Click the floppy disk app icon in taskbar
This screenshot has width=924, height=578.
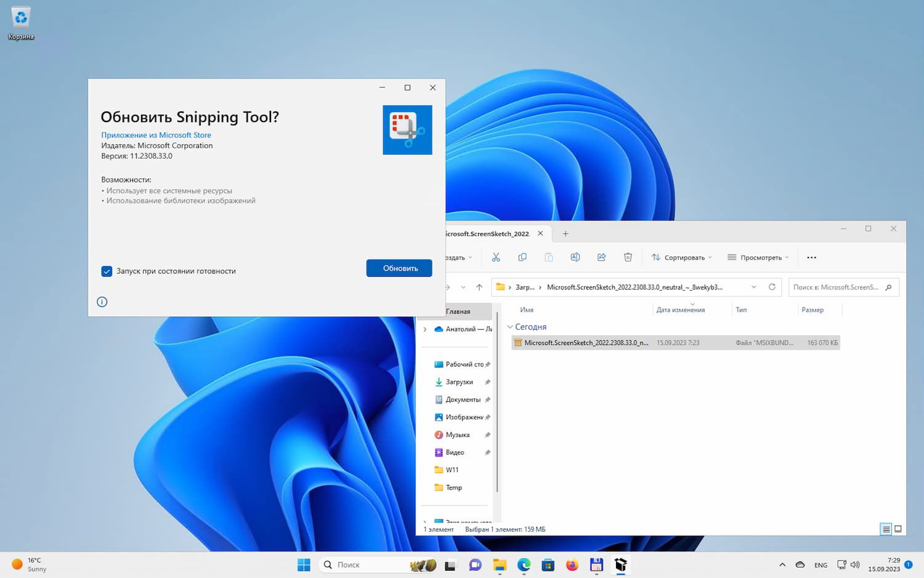point(596,565)
